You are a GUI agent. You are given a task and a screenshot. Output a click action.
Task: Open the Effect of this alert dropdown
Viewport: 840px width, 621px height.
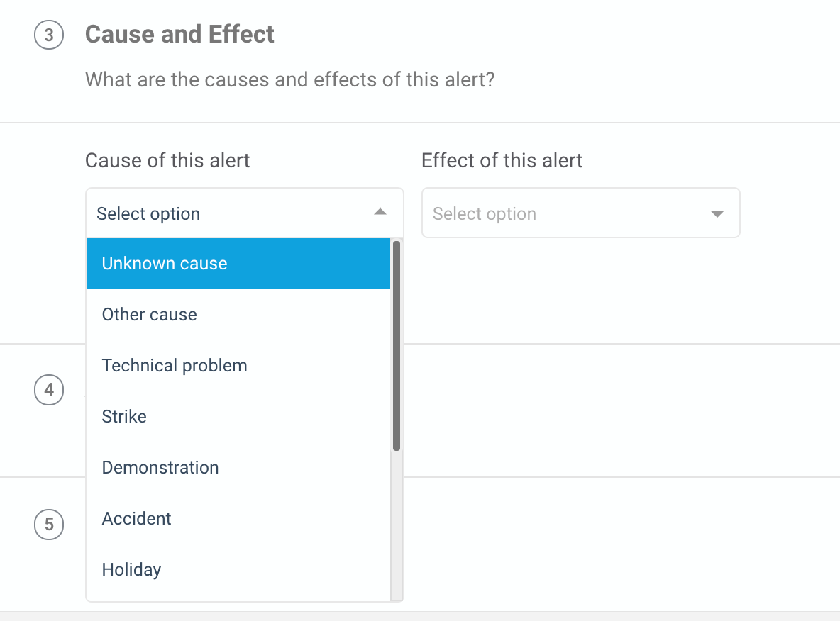(x=581, y=213)
